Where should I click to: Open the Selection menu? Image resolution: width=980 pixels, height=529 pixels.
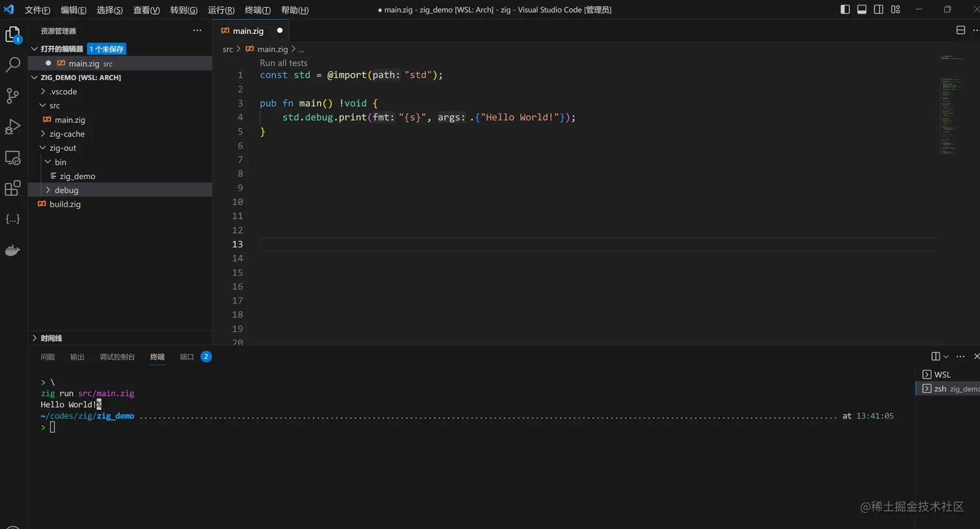click(x=110, y=10)
